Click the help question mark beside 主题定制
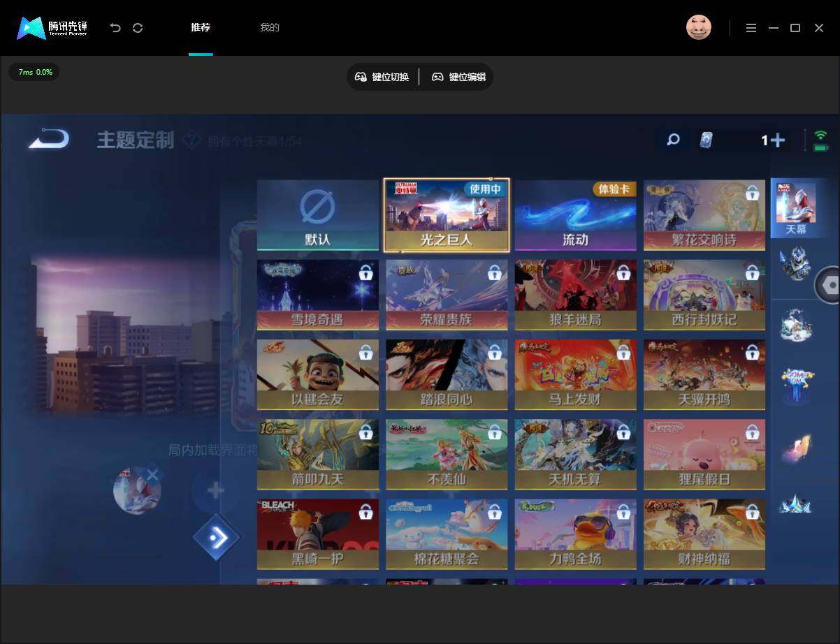Image resolution: width=840 pixels, height=644 pixels. click(x=191, y=140)
